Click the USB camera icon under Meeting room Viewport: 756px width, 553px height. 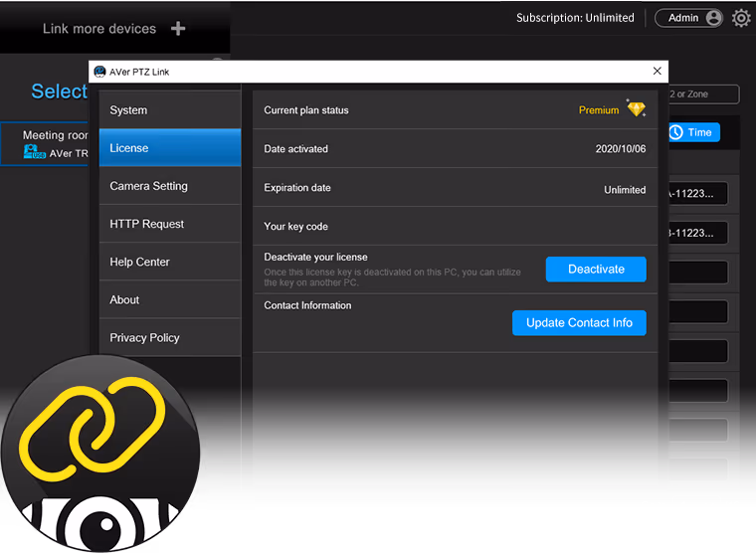tap(35, 152)
